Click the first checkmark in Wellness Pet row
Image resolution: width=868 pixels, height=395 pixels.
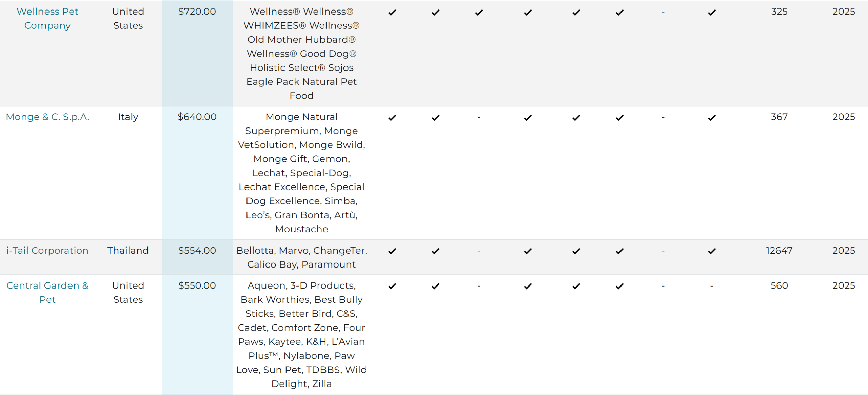pyautogui.click(x=392, y=13)
